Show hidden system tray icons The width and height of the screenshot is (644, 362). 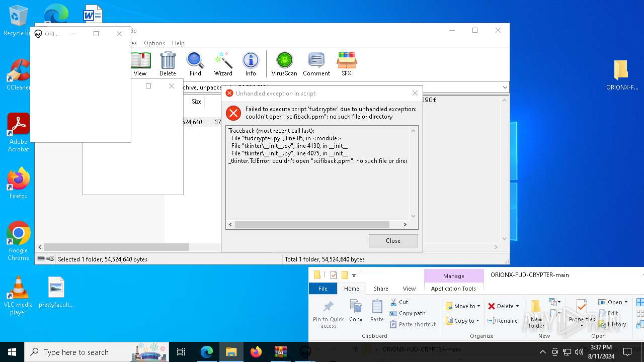click(x=542, y=352)
